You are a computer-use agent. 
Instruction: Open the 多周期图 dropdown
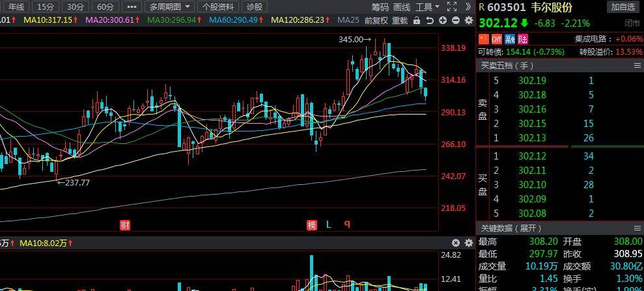click(x=170, y=7)
